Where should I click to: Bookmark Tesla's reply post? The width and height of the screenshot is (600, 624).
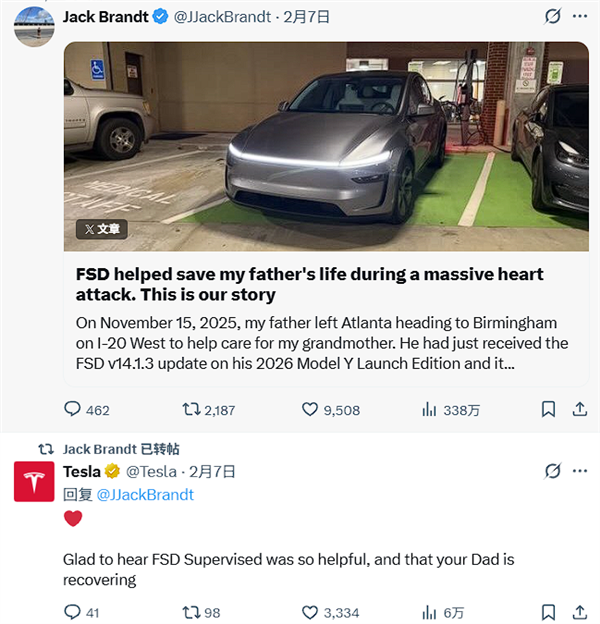(x=548, y=612)
